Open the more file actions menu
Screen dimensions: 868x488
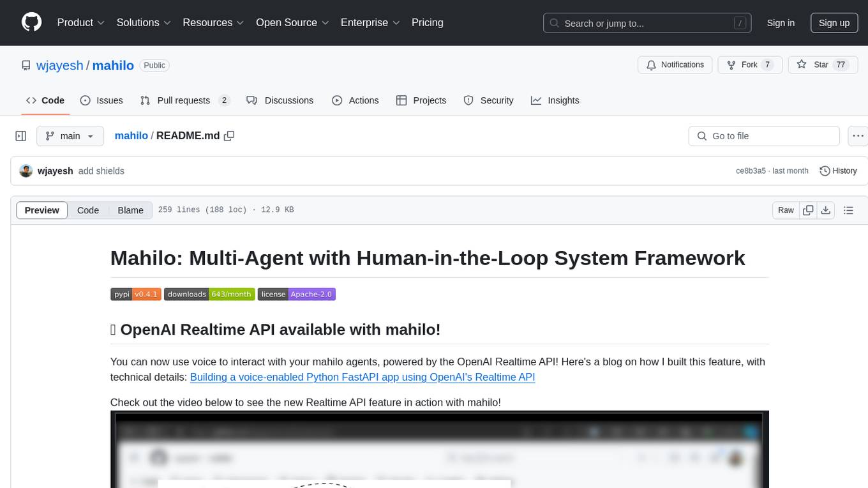click(x=858, y=136)
